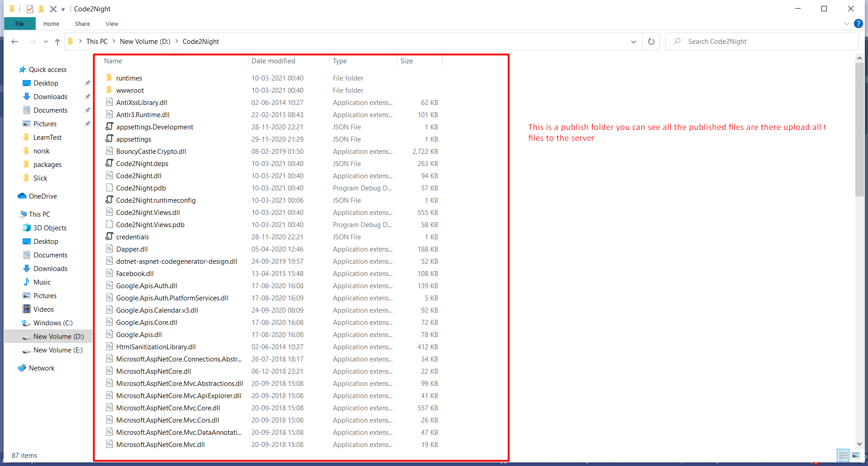The height and width of the screenshot is (466, 868).
Task: Click the Forward navigation arrow
Action: pos(32,42)
